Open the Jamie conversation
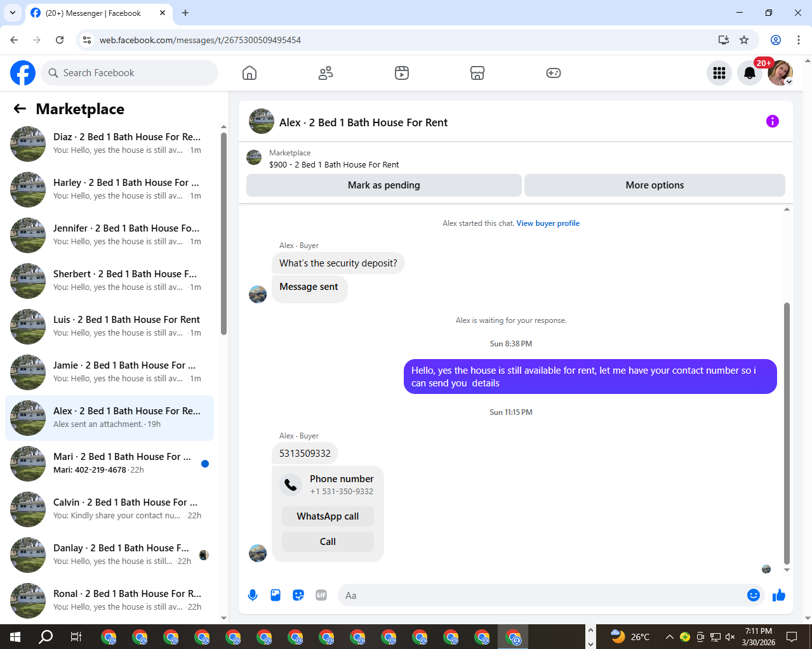 (x=109, y=372)
